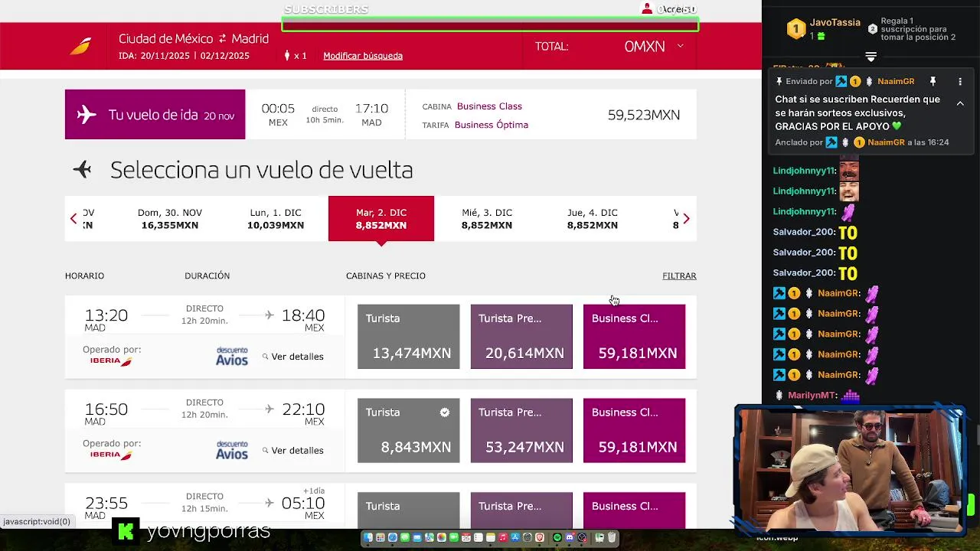Open Music app from the dock
The height and width of the screenshot is (551, 980).
[503, 537]
